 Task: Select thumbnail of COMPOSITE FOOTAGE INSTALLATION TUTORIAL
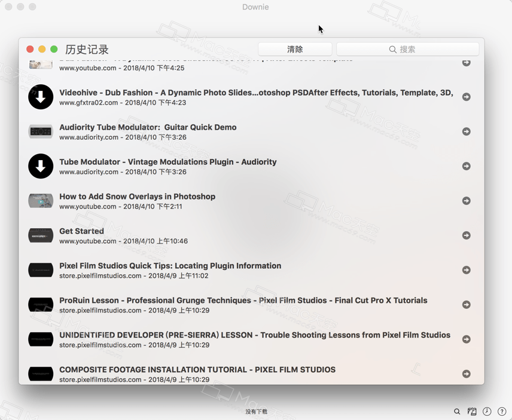pos(41,373)
